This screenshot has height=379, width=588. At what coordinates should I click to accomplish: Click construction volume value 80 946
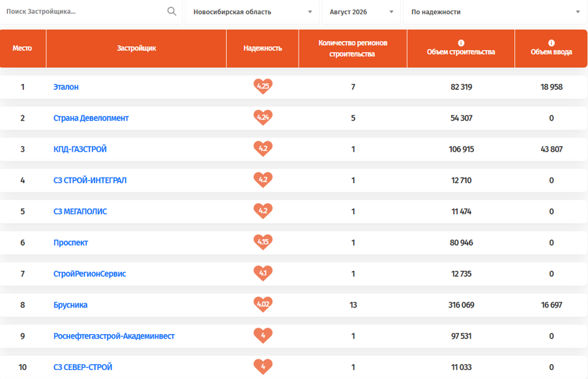coord(462,242)
